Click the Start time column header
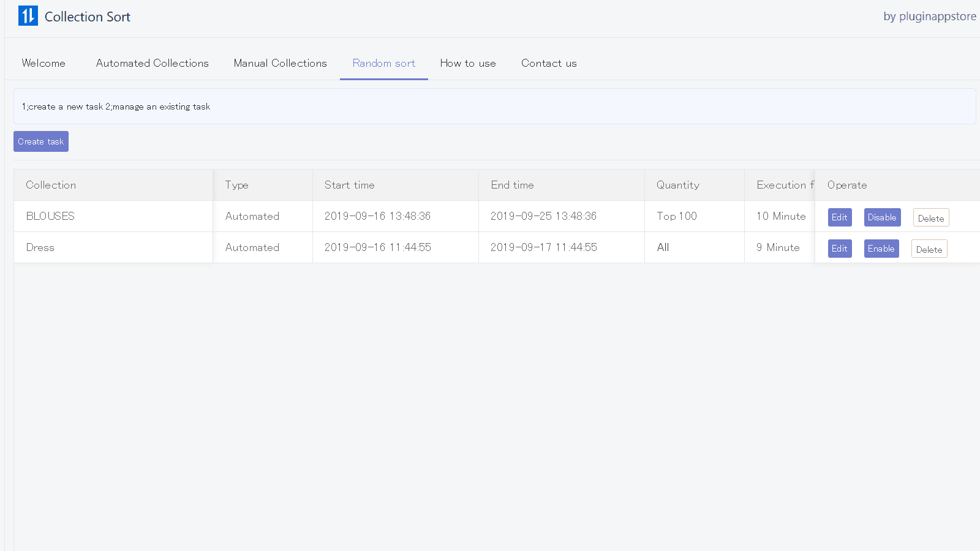 [x=349, y=184]
